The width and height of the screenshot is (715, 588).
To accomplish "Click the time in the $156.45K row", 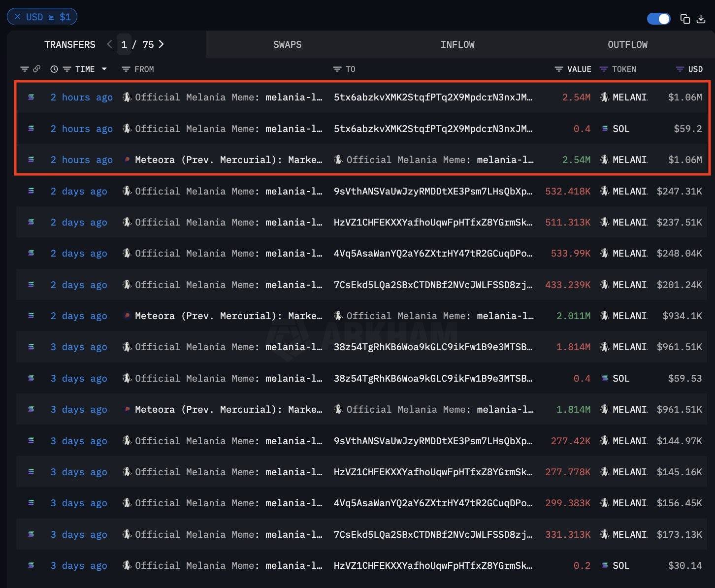I will 79,503.
